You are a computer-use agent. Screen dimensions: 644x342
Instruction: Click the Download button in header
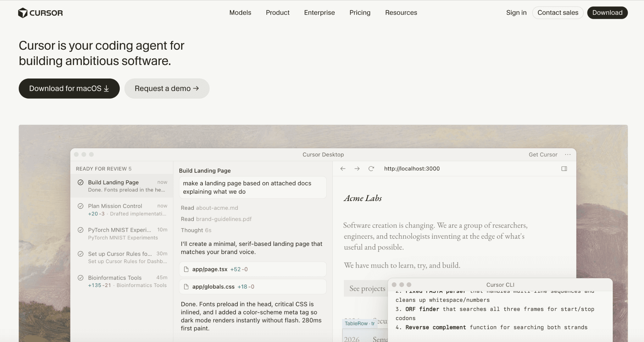(x=608, y=13)
